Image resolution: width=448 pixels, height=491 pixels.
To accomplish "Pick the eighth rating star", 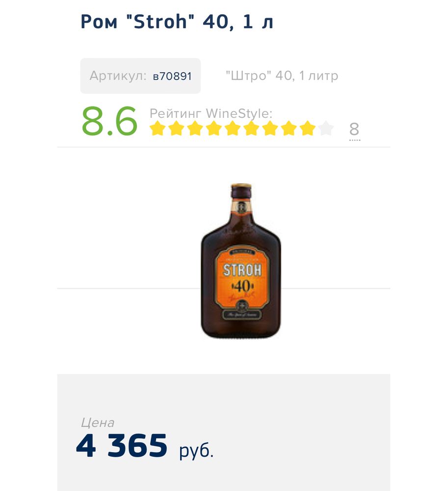I will [x=288, y=129].
